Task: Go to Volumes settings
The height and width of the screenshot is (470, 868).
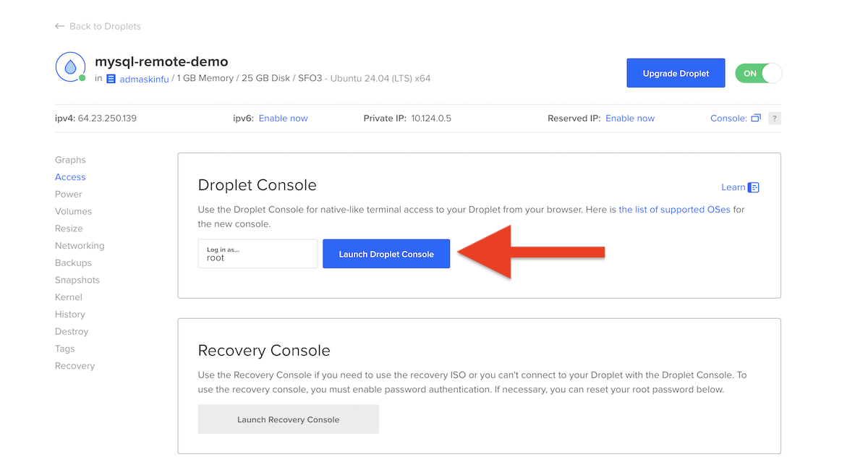Action: [73, 211]
